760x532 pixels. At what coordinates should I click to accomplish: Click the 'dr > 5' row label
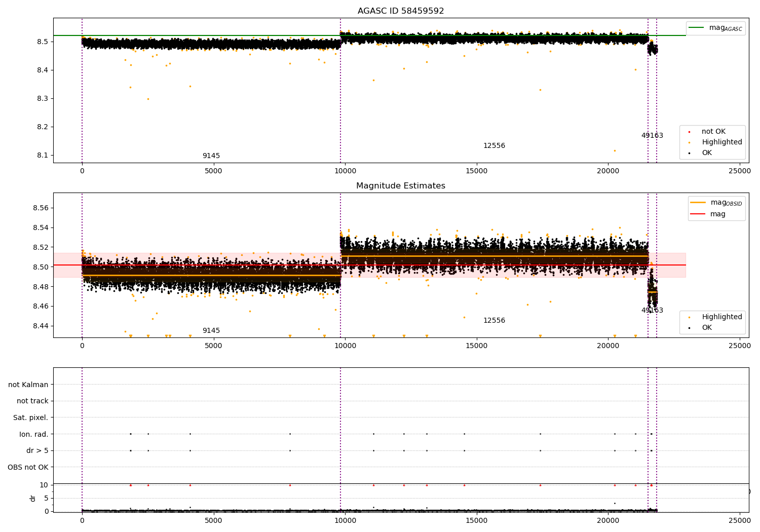[x=37, y=451]
